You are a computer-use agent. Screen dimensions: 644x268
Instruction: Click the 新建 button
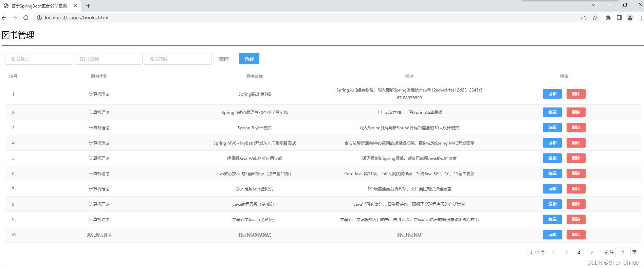click(249, 58)
